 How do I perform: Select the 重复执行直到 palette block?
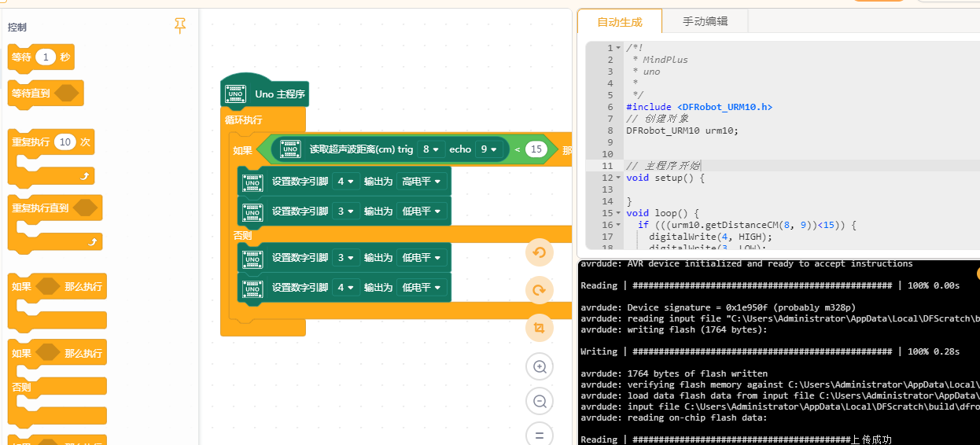coord(55,223)
